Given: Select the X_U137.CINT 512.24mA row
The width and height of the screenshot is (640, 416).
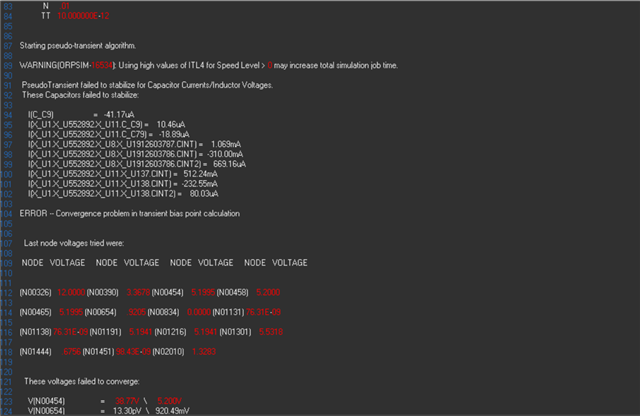Looking at the screenshot, I should click(x=122, y=174).
